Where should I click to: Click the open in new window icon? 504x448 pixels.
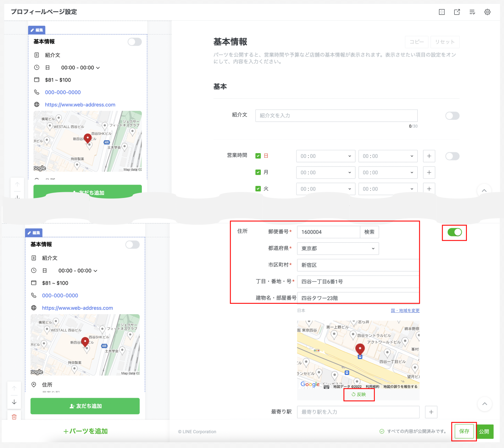[457, 12]
